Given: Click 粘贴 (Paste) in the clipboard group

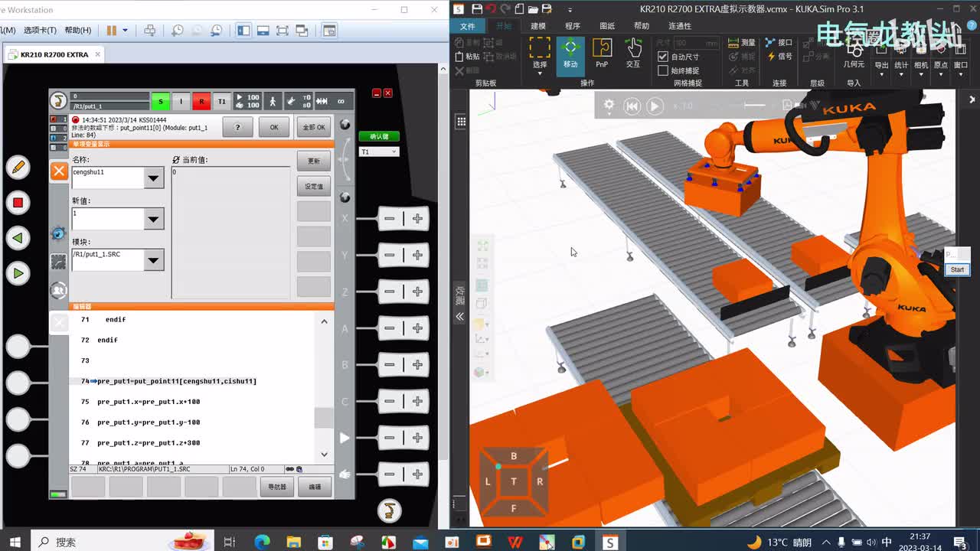Looking at the screenshot, I should coord(467,57).
